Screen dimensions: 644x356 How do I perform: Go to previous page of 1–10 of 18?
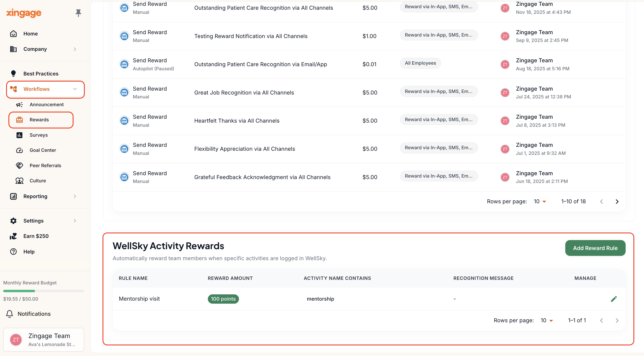click(601, 202)
